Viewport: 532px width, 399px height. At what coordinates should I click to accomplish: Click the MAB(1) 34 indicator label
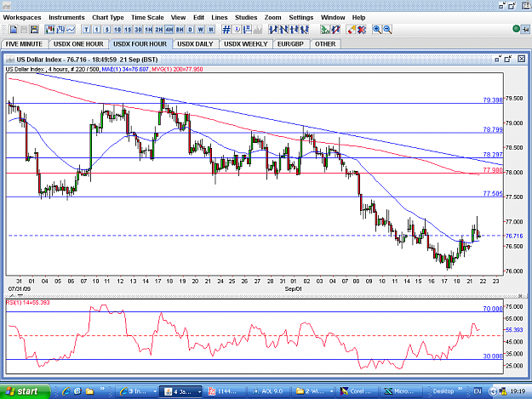[125, 69]
